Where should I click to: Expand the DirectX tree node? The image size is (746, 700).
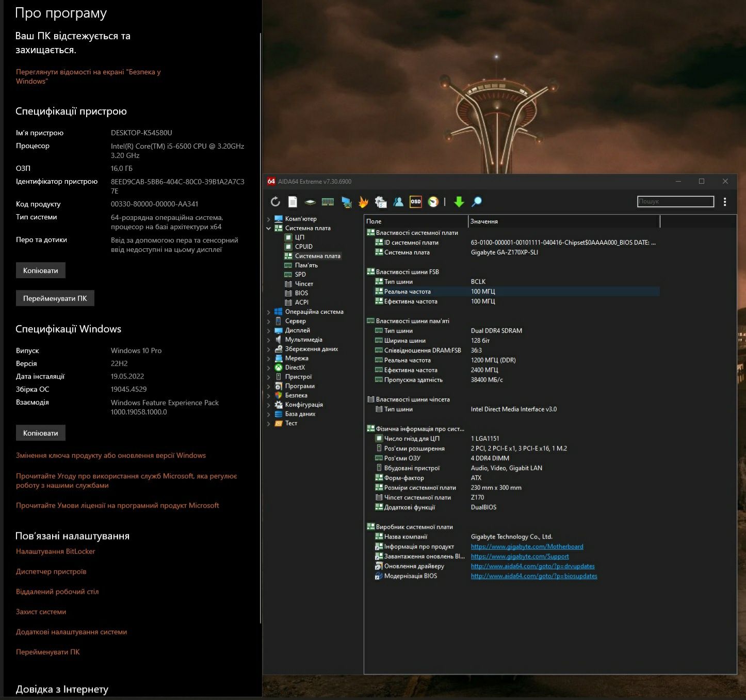tap(269, 368)
